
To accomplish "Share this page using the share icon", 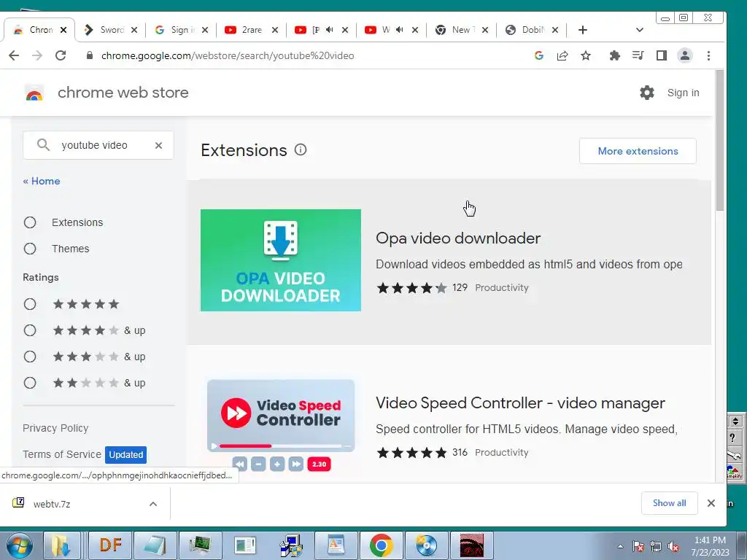I will click(x=562, y=55).
